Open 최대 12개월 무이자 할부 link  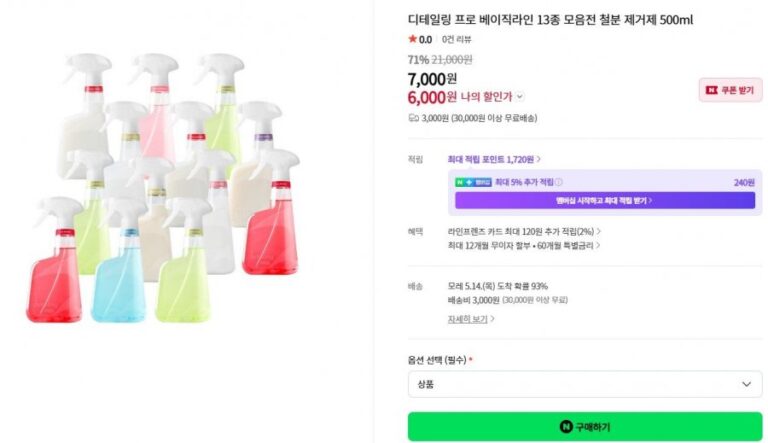[x=524, y=245]
